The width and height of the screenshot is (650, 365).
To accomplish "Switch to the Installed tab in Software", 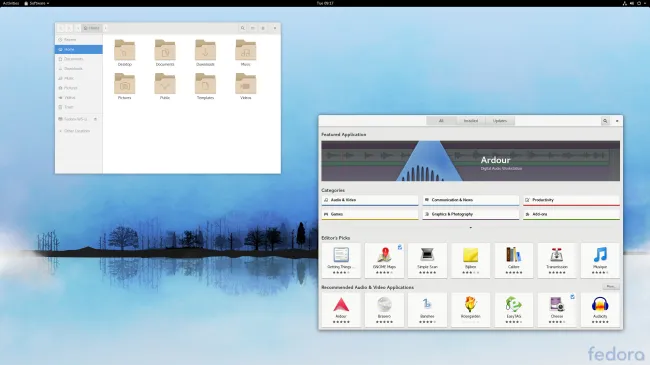I will pos(471,121).
